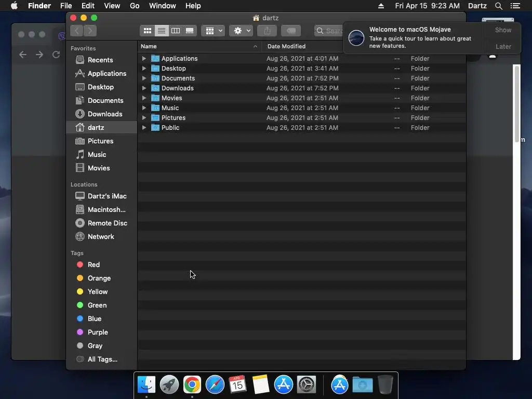Switch Finder to icon view
The width and height of the screenshot is (532, 399).
pos(147,31)
